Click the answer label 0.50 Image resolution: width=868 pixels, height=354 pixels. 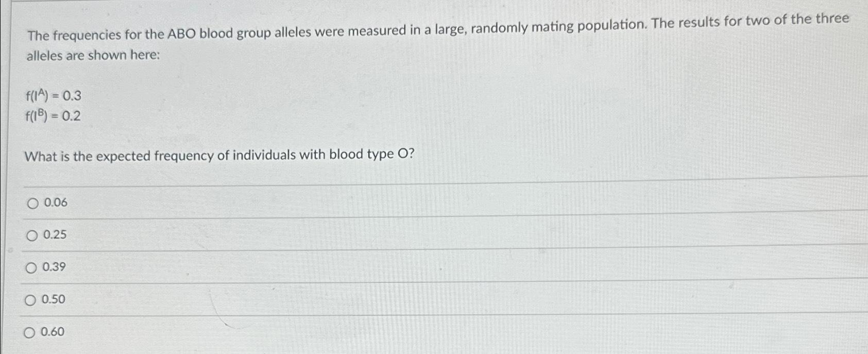(x=54, y=299)
